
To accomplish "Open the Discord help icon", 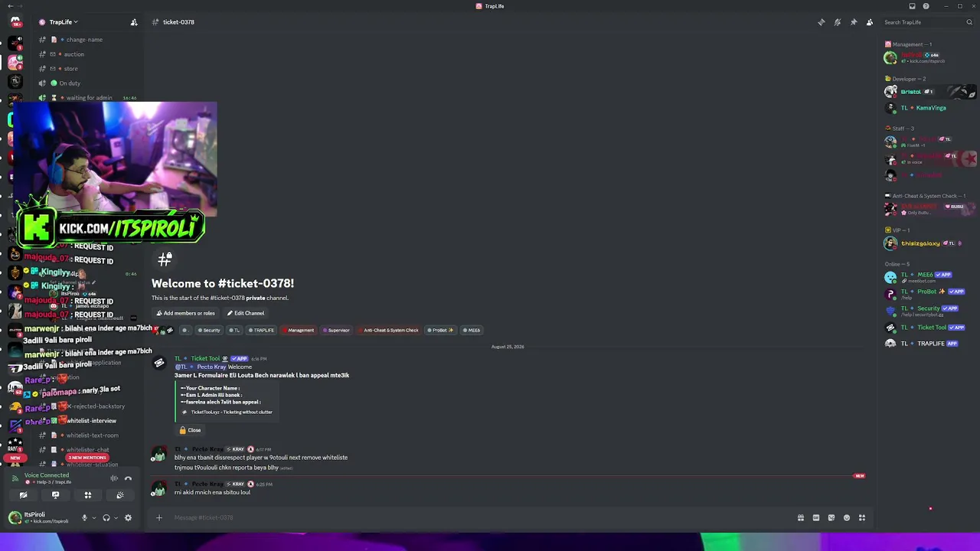I will 926,6.
